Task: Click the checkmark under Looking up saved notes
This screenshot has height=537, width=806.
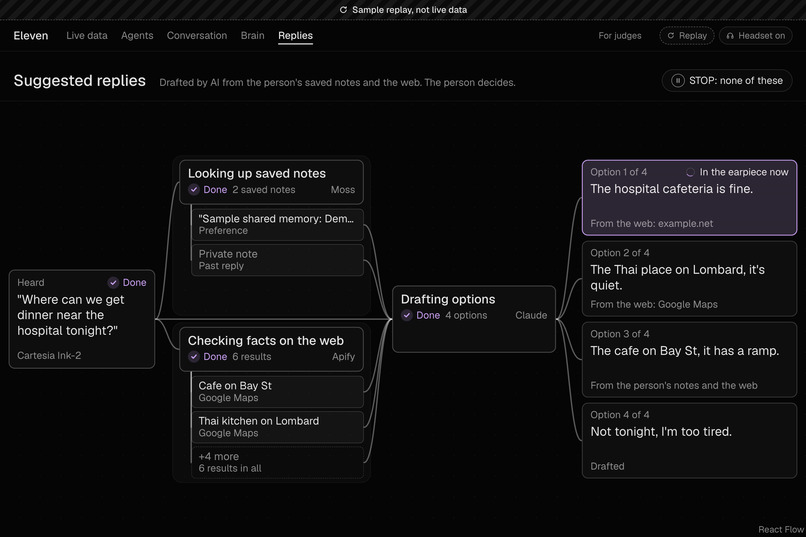Action: [194, 190]
